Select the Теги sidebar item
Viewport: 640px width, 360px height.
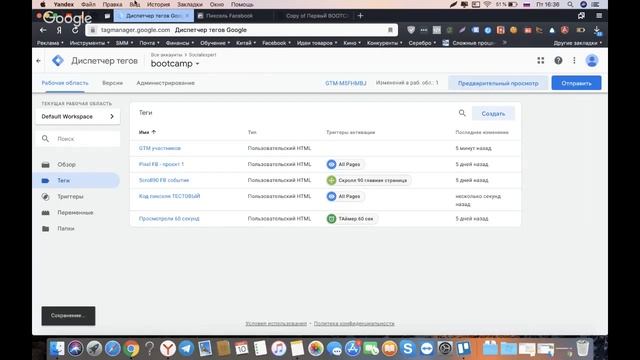[76, 180]
